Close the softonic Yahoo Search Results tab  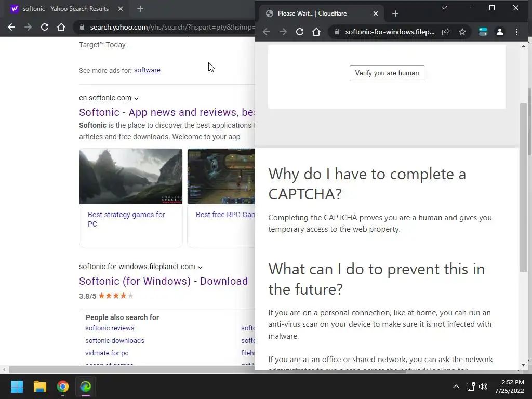pos(121,9)
